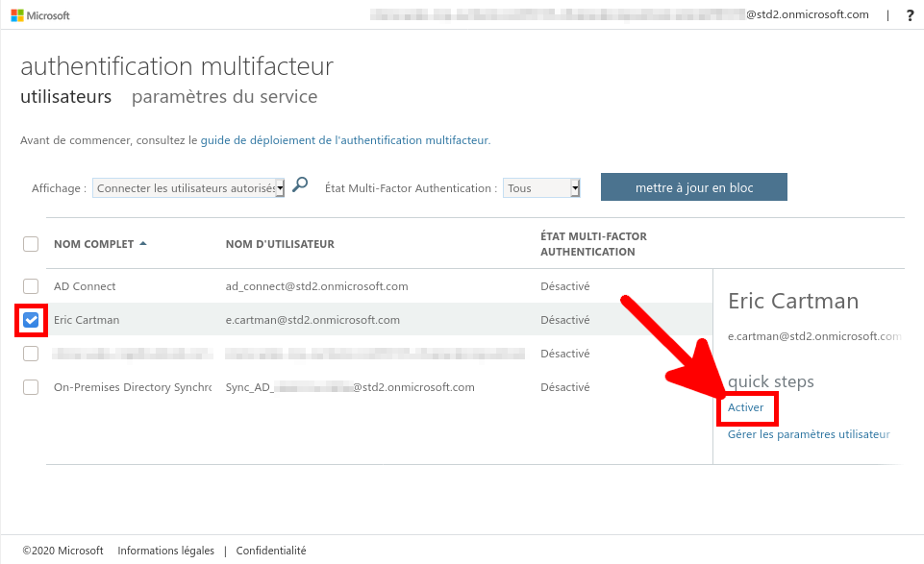Sort by NOM COMPLET column header
This screenshot has width=924, height=564.
pos(92,244)
